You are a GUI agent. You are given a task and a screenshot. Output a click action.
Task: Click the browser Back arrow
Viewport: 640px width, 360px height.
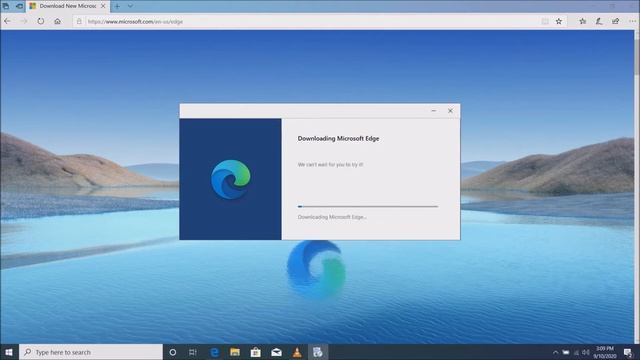(x=7, y=21)
